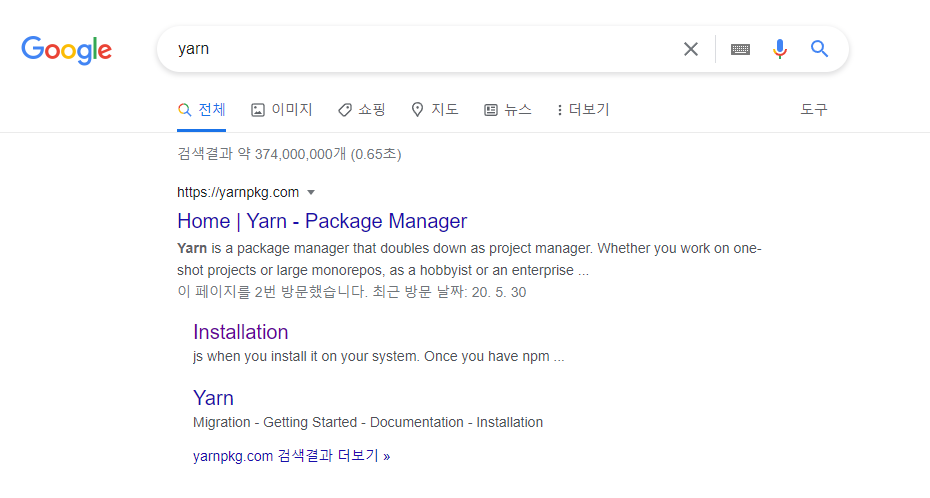Expand the arrow next to https://yarnpkg.com

click(311, 193)
